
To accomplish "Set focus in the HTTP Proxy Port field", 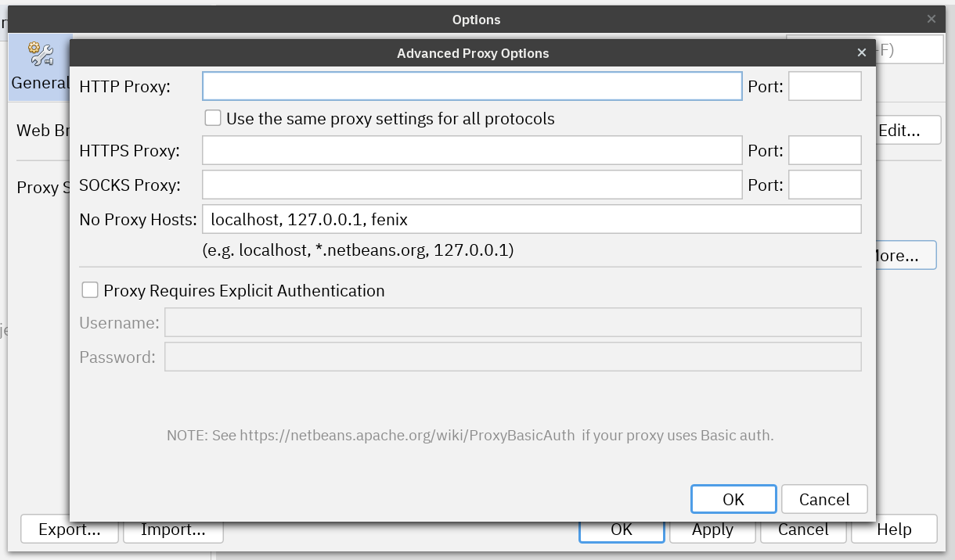I will (825, 86).
